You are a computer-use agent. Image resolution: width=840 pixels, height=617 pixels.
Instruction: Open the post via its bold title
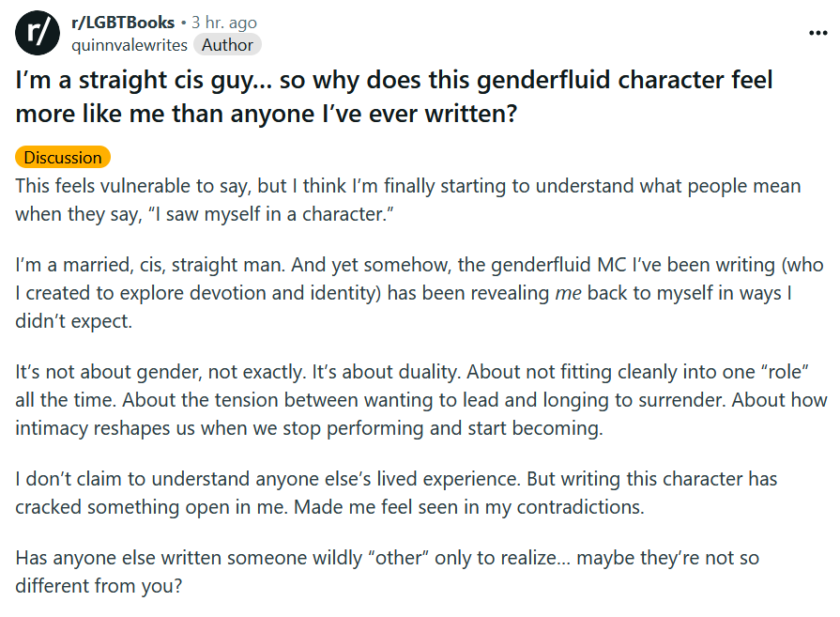(x=394, y=97)
